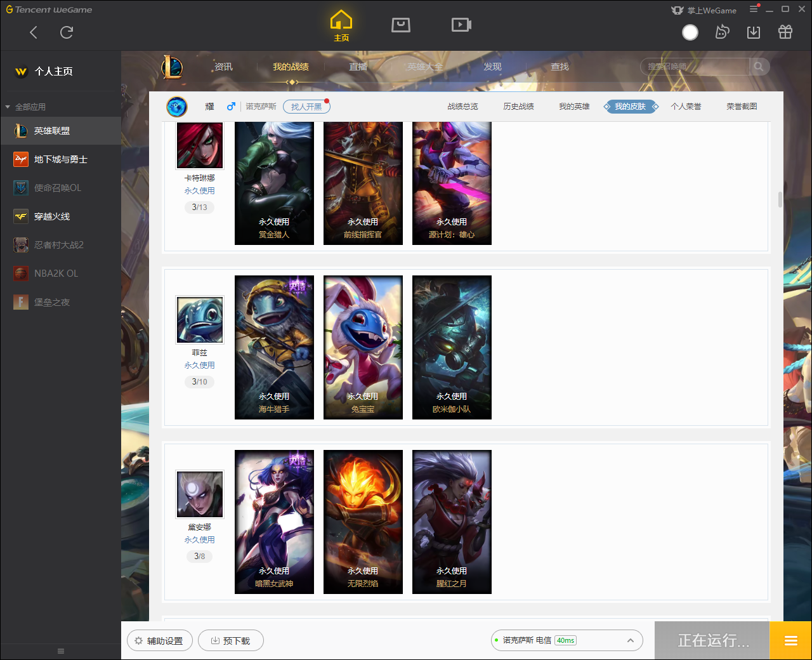Open the 荣誉截图 sub-tab
812x660 pixels.
coord(742,107)
